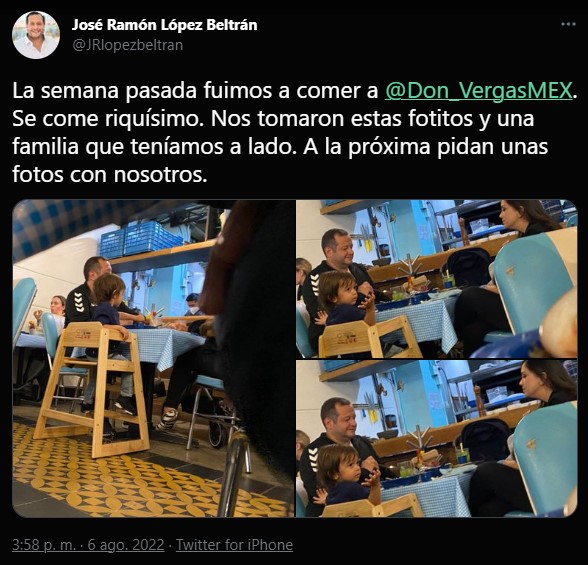Open the more options ellipsis menu

pyautogui.click(x=568, y=24)
